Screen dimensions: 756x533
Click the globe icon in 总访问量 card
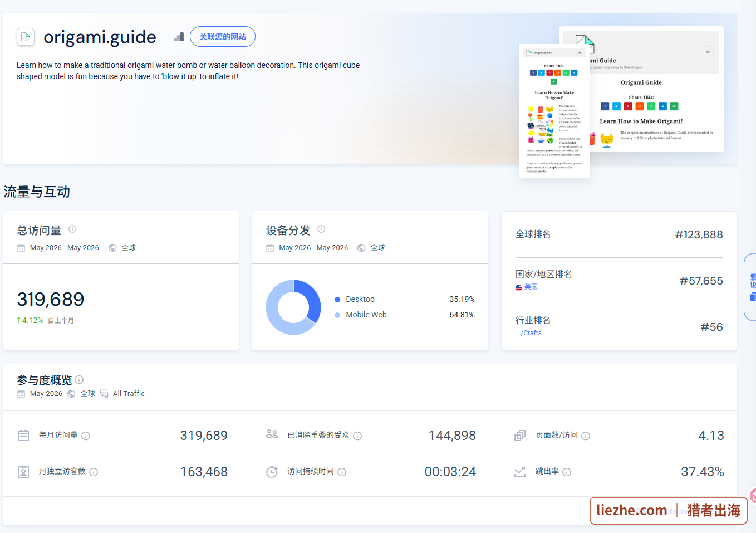(112, 248)
